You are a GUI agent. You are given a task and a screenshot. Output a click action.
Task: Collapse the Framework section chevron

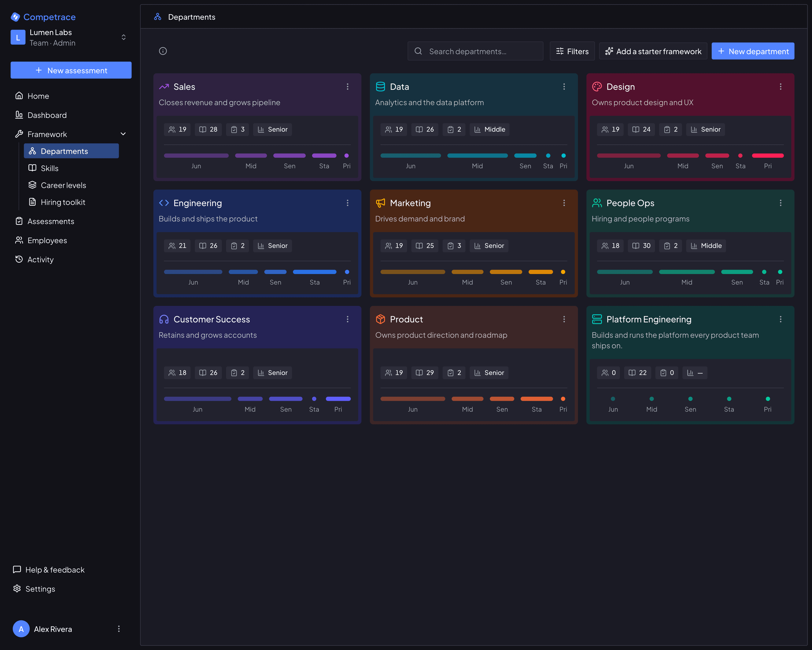point(123,134)
